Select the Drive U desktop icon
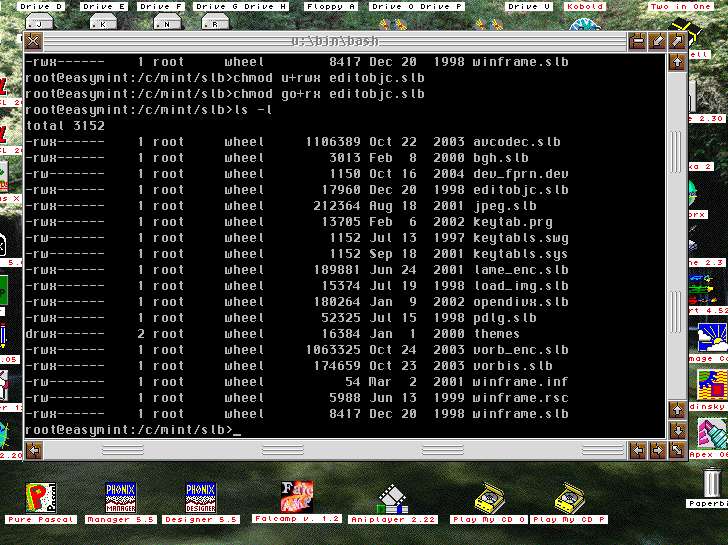 tap(527, 7)
